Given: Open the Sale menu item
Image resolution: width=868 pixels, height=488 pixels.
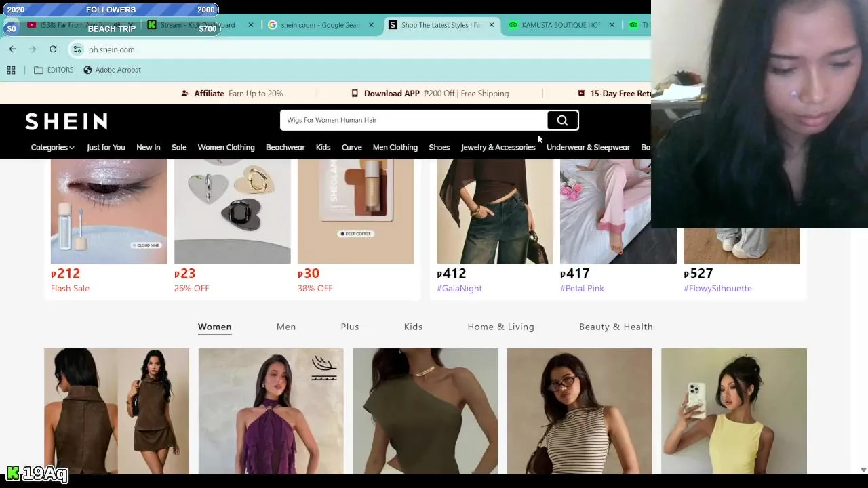Looking at the screenshot, I should [179, 147].
